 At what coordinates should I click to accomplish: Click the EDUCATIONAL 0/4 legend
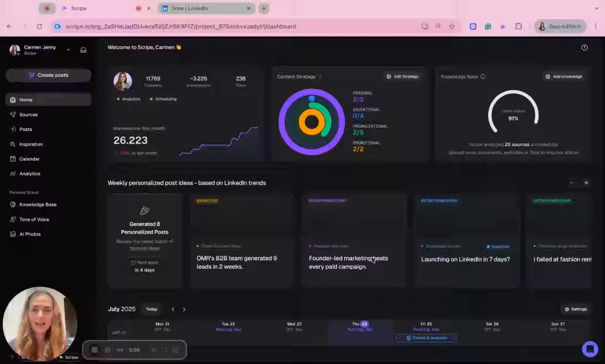coord(367,113)
